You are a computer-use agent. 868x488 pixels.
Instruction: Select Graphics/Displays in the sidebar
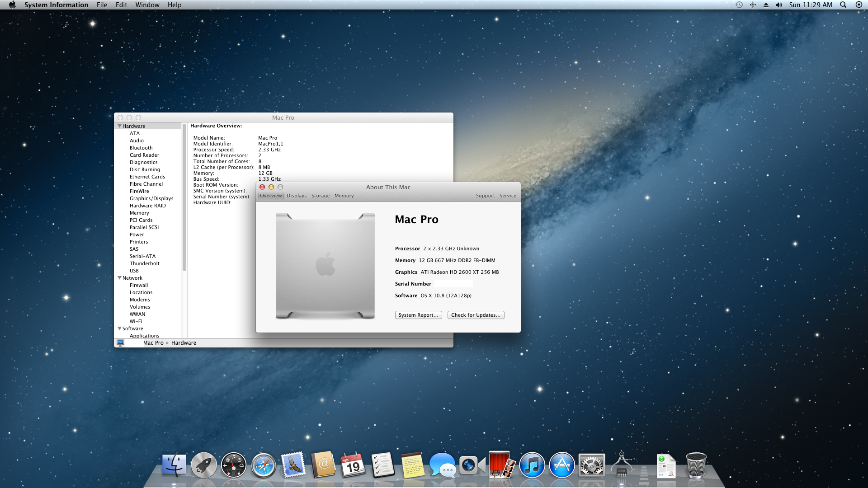tap(151, 198)
